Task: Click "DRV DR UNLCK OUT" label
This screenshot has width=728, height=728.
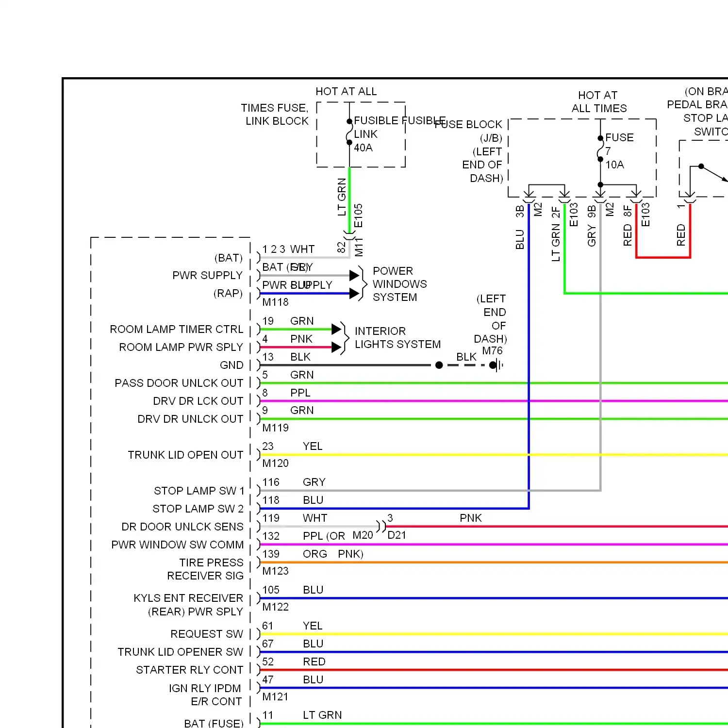Action: (190, 419)
